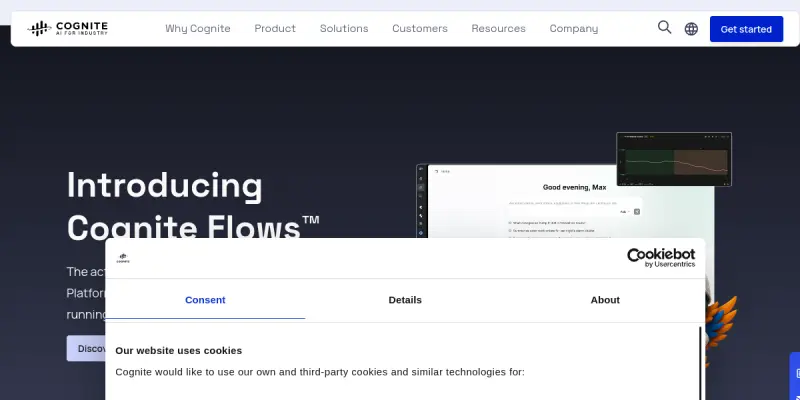The width and height of the screenshot is (800, 400).
Task: Open the Company menu
Action: click(573, 29)
